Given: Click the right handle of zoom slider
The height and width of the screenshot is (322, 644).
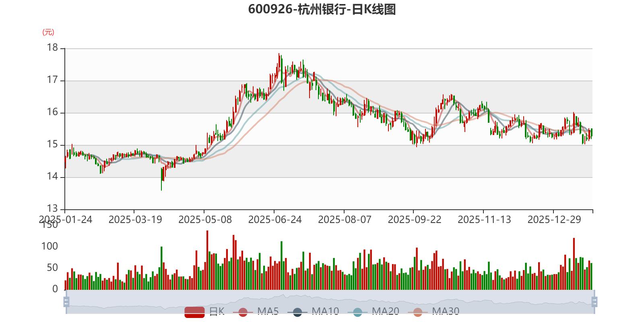Looking at the screenshot, I should [594, 302].
